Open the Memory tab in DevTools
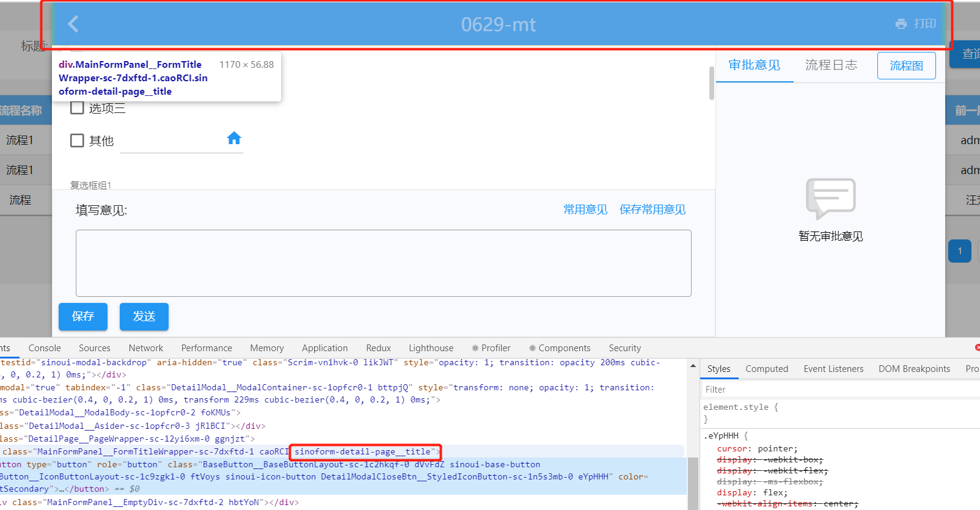This screenshot has width=980, height=510. coord(267,348)
